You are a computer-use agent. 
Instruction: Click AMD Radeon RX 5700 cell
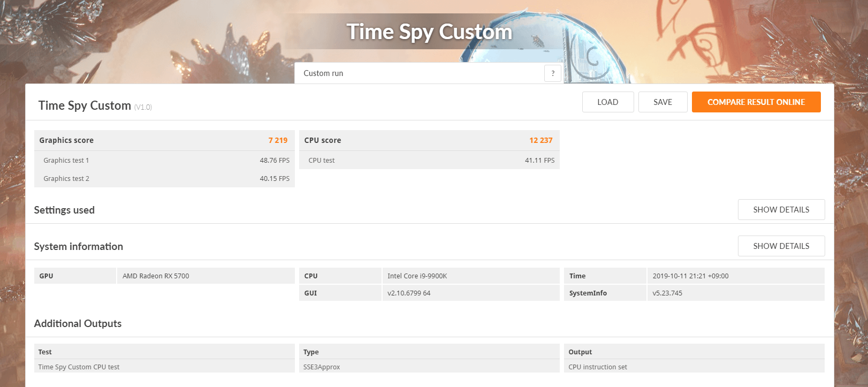206,276
